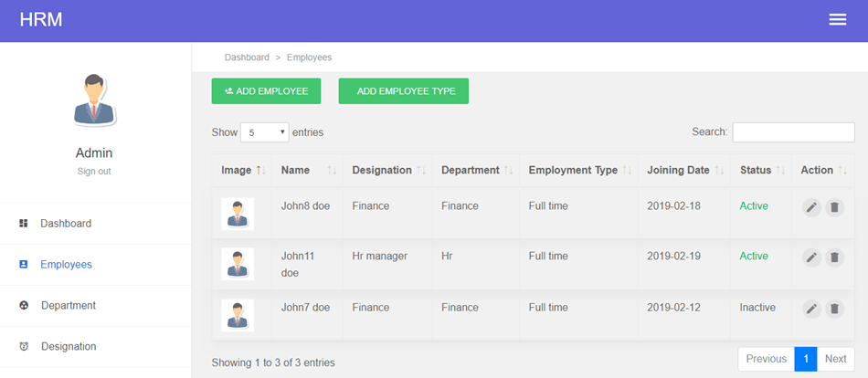Open the hamburger menu icon
This screenshot has height=378, width=868.
[837, 20]
